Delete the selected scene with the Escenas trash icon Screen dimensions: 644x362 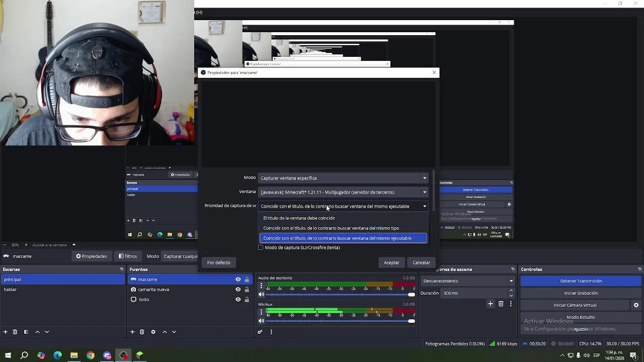pos(15,332)
